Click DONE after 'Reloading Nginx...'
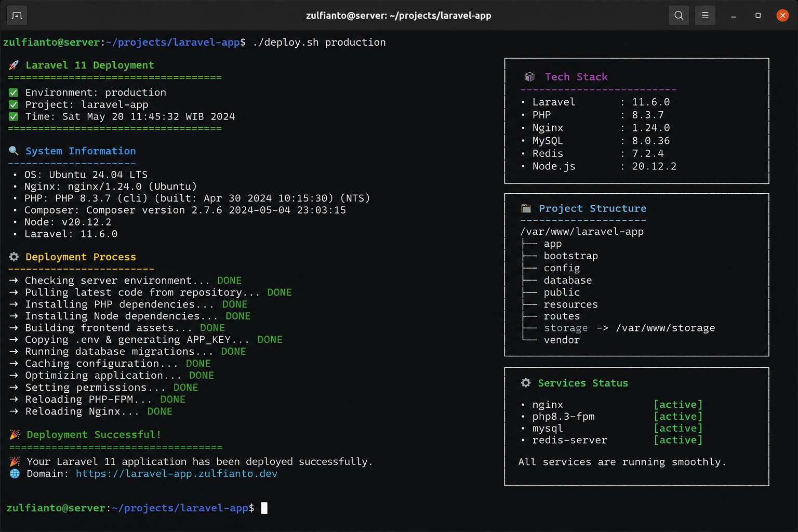Screen dimensions: 798x532 point(159,411)
